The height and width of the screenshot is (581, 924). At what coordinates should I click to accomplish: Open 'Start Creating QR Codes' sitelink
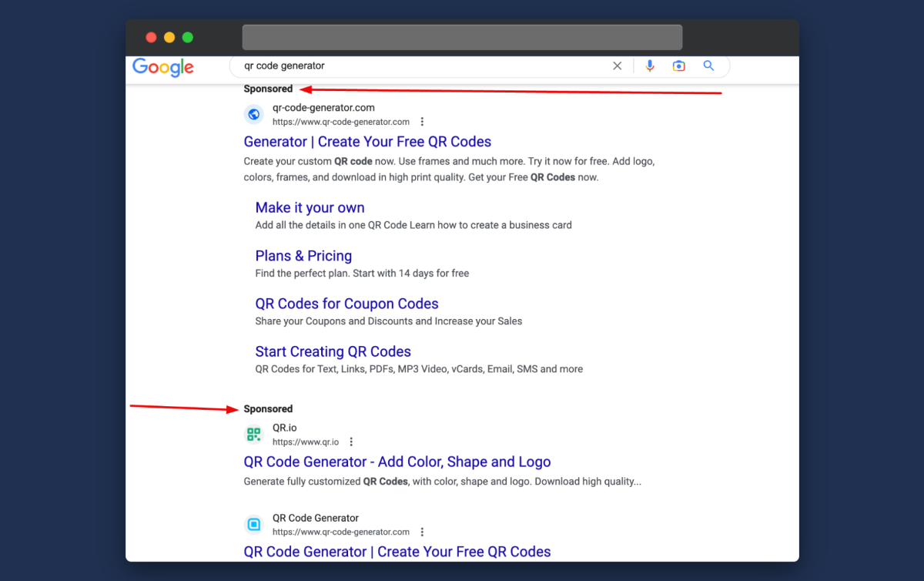coord(333,351)
